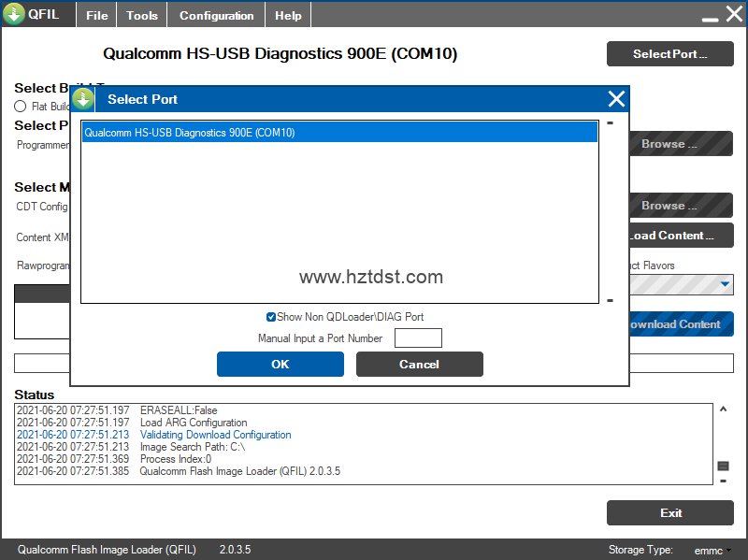
Task: Focus the Manual Input a Port Number field
Action: pos(418,338)
